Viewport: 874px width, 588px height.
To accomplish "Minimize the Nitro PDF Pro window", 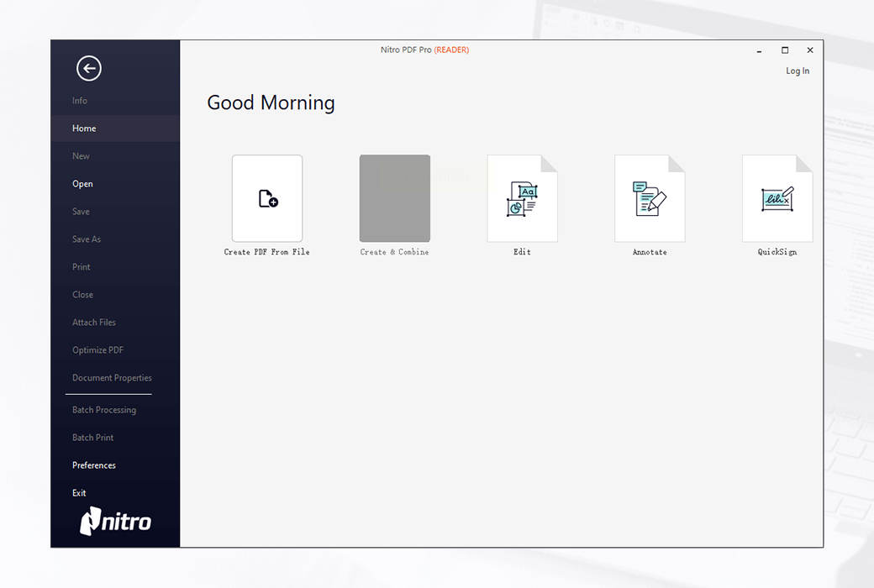I will [x=759, y=50].
